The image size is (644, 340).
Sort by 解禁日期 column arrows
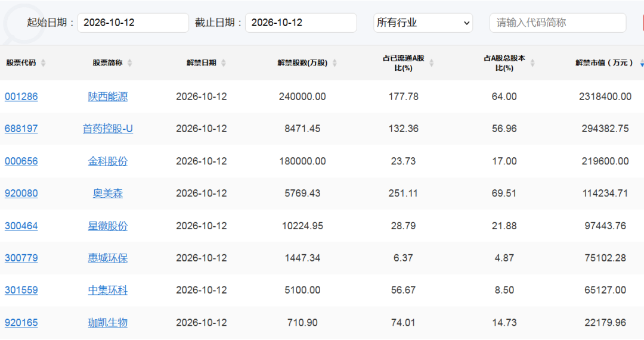(224, 63)
